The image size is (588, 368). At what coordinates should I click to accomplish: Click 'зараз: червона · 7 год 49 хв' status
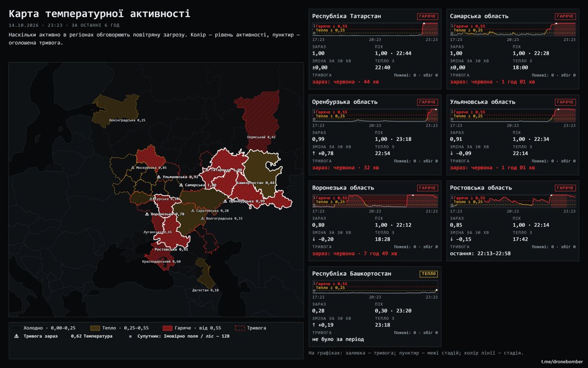(x=354, y=254)
